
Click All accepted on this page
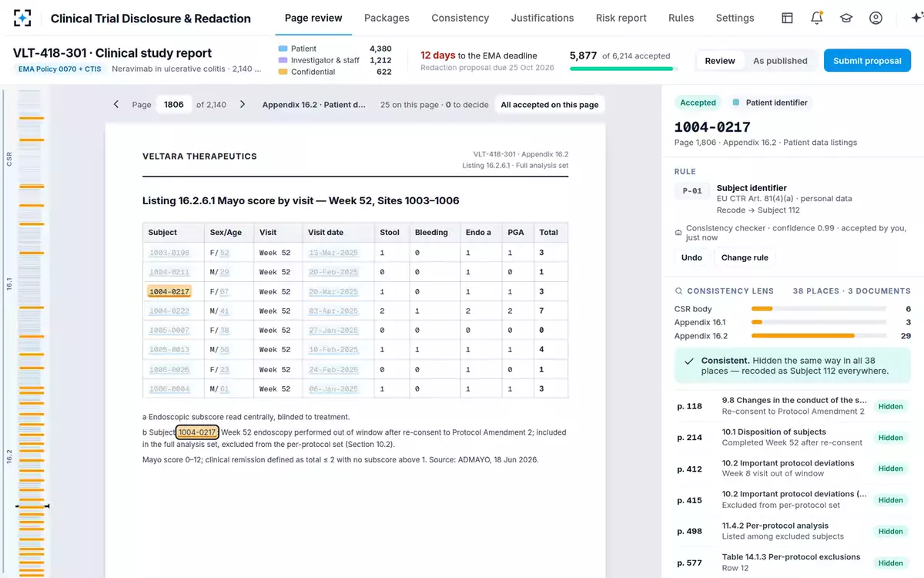tap(550, 105)
